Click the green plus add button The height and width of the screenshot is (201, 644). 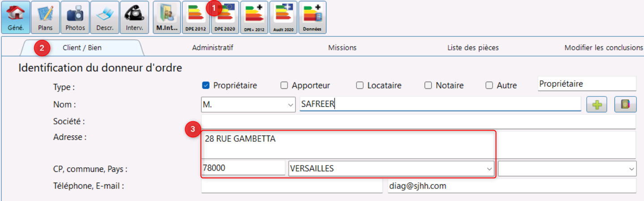597,105
